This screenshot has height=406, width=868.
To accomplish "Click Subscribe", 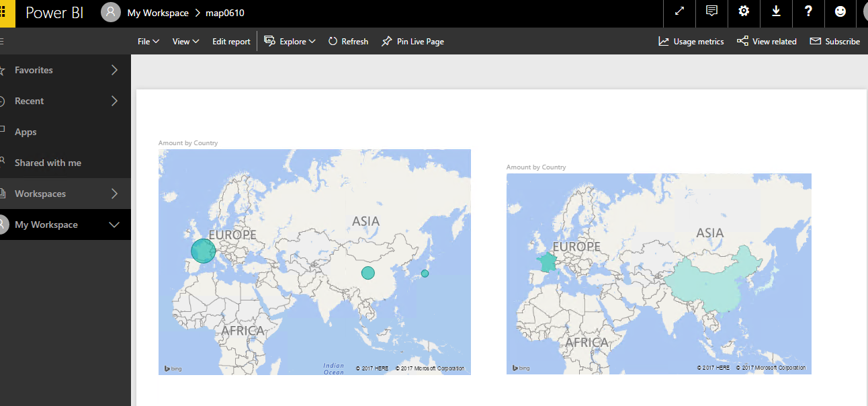I will click(835, 42).
